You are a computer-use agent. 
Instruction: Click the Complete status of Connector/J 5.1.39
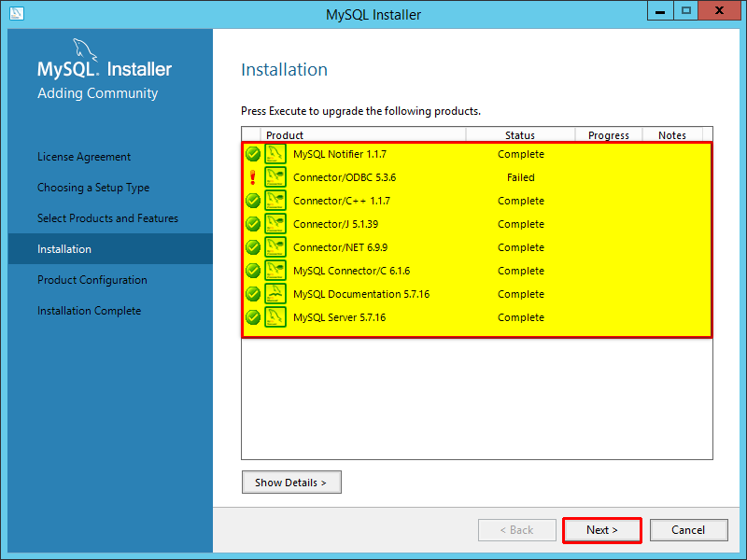point(521,224)
